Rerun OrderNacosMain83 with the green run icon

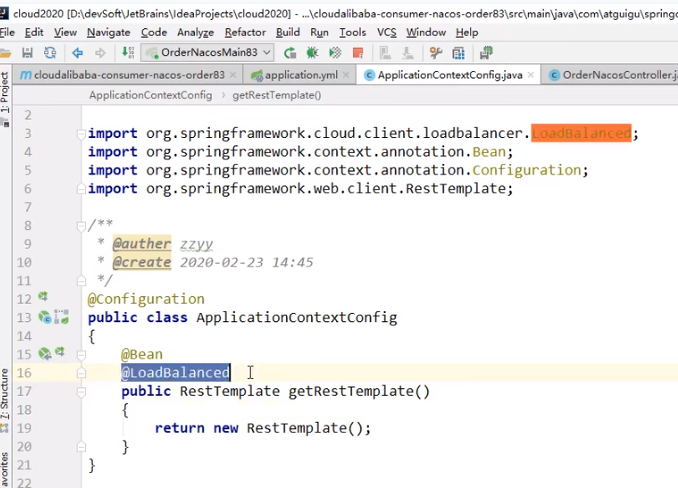coord(290,53)
